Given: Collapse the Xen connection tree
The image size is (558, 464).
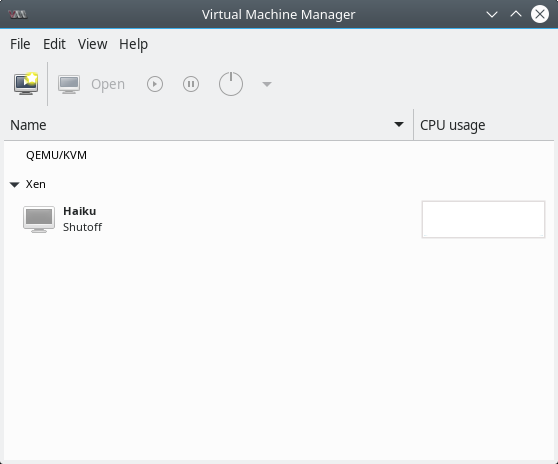Looking at the screenshot, I should (15, 185).
